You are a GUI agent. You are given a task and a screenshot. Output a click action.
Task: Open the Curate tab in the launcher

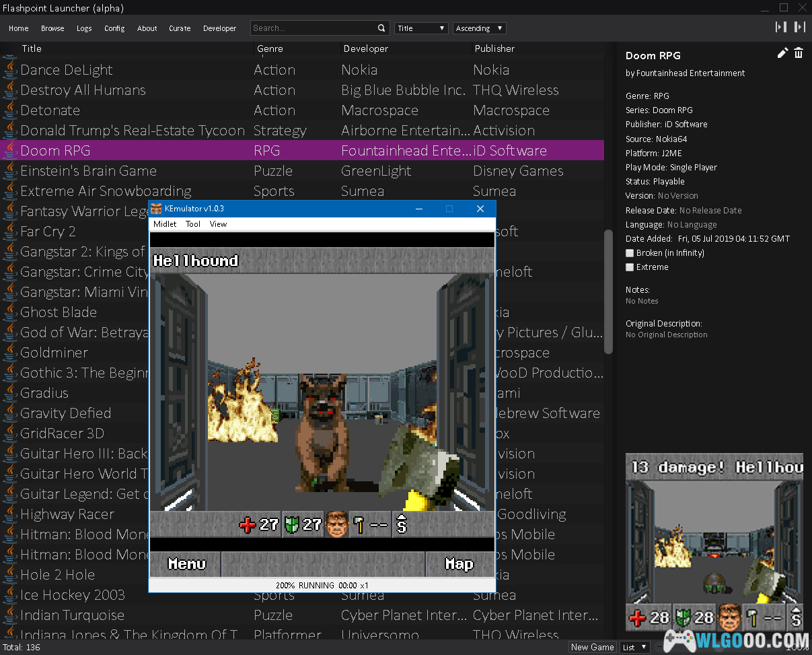pyautogui.click(x=180, y=28)
